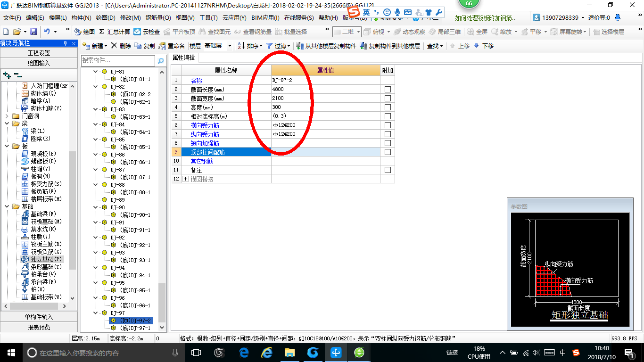Open the 如何处理筏板附加钢筋 link
The image size is (644, 362).
485,18
